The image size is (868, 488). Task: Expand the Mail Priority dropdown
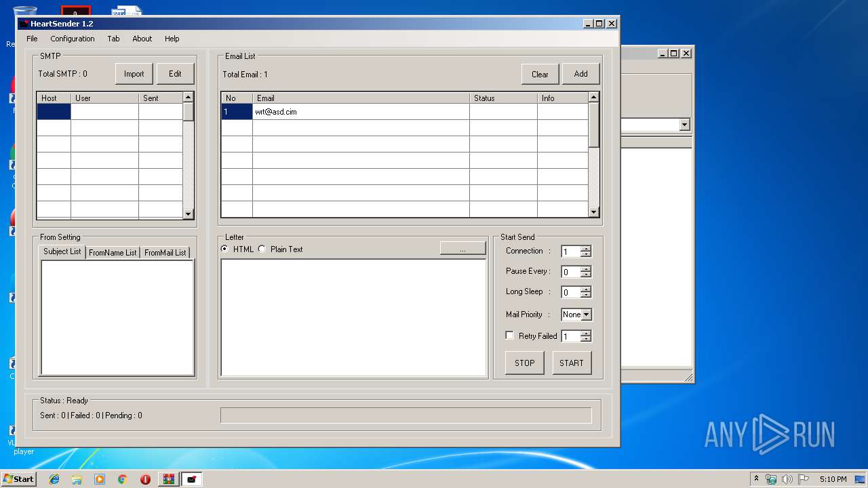pos(587,314)
